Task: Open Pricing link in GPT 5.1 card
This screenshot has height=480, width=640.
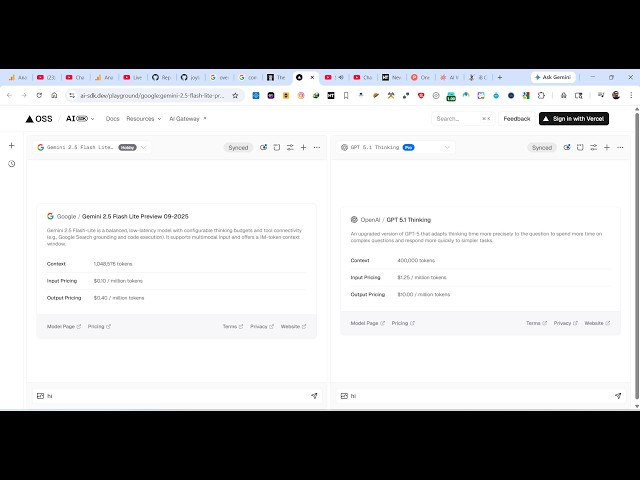Action: click(x=403, y=323)
